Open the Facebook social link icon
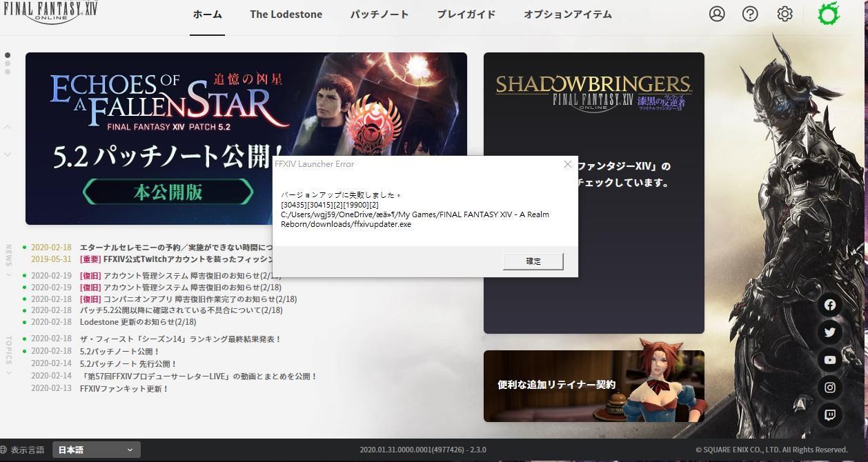 [829, 305]
